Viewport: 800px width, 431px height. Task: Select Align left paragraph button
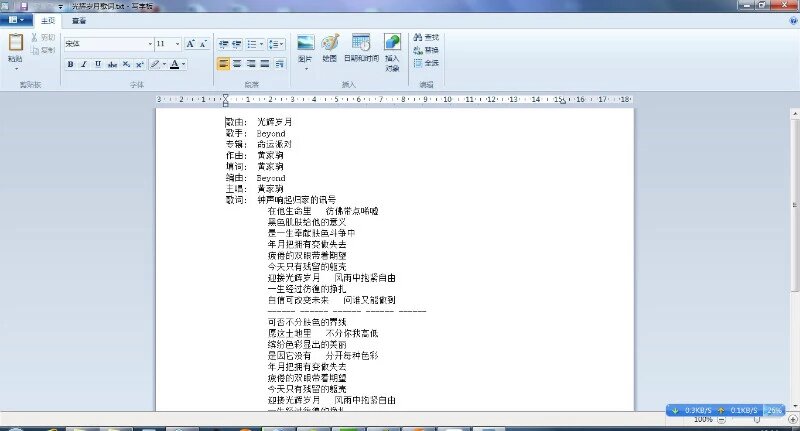tap(223, 64)
